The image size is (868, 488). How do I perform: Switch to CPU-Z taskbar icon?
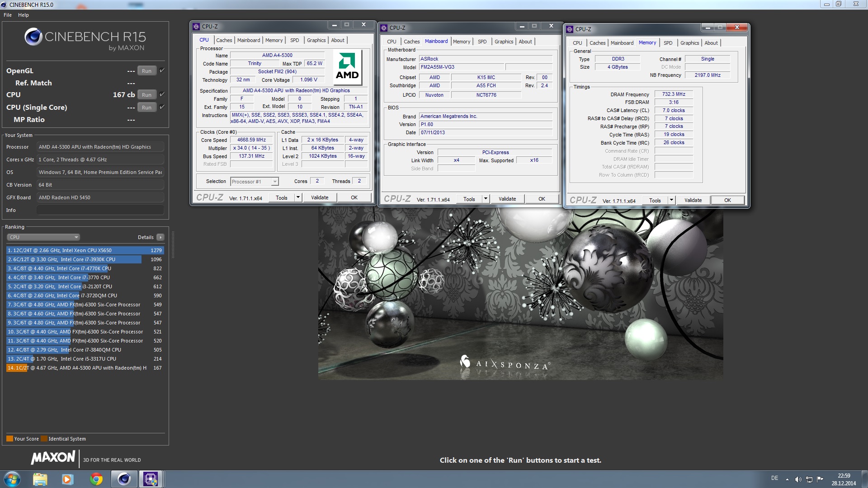[x=151, y=479]
